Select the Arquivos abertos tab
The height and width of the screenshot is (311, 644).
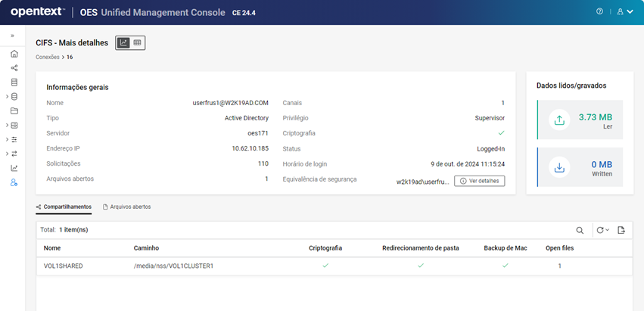(127, 207)
